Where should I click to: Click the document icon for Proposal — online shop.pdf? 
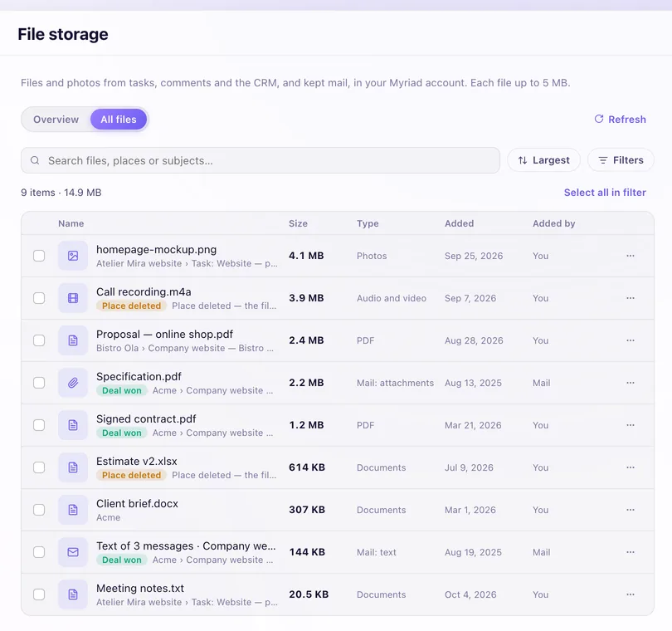[73, 340]
